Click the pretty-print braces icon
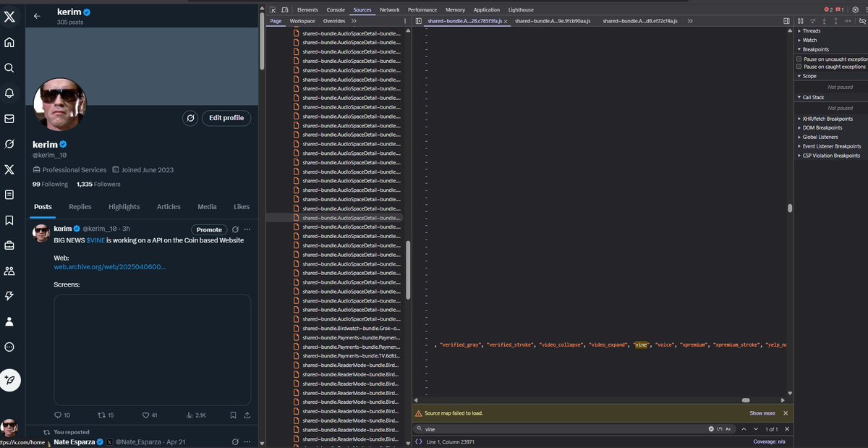 coord(419,441)
